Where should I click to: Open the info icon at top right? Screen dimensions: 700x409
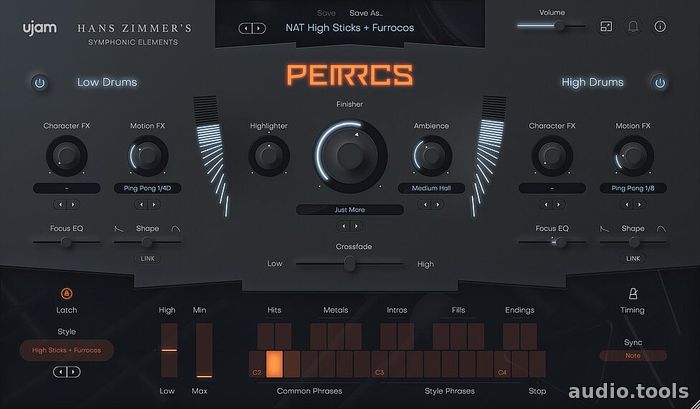(660, 26)
